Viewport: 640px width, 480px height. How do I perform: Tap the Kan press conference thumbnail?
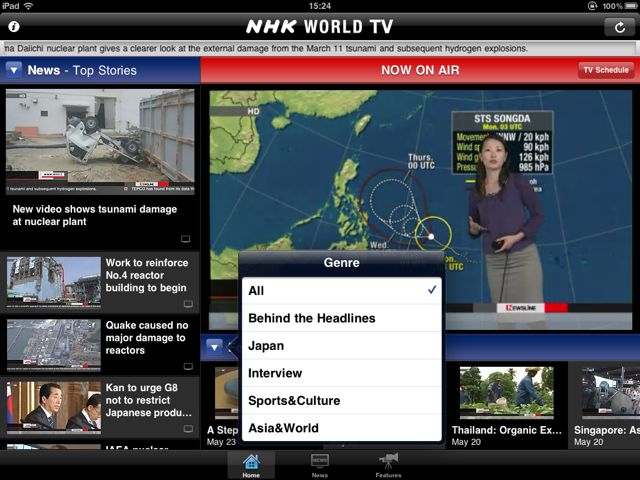pos(54,407)
